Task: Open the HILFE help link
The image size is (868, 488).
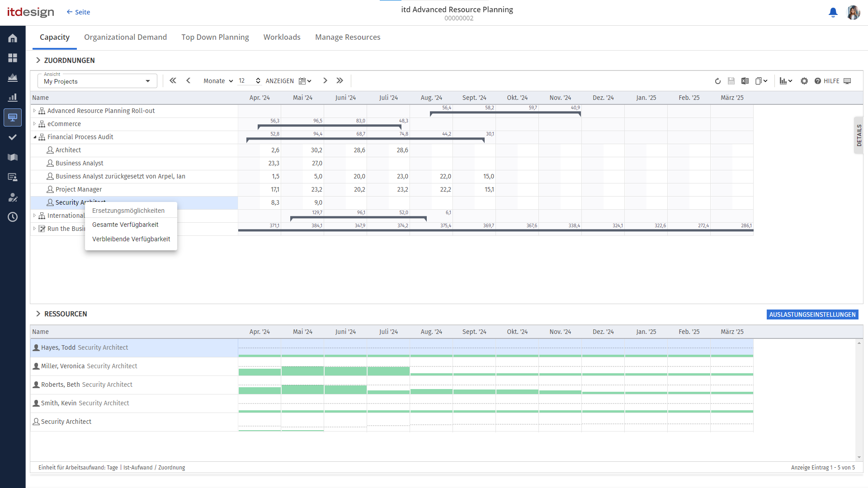Action: (827, 81)
